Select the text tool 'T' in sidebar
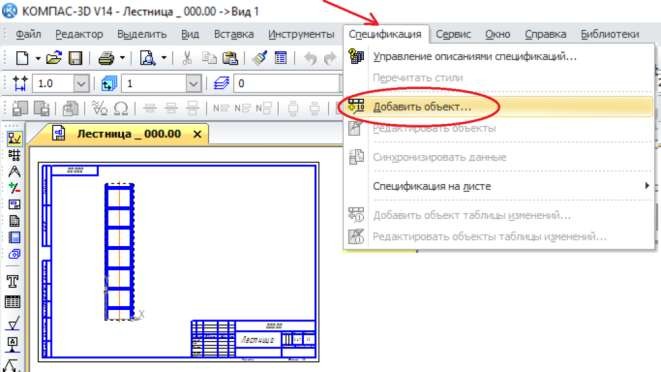Viewport: 661px width, 372px height. pyautogui.click(x=13, y=281)
